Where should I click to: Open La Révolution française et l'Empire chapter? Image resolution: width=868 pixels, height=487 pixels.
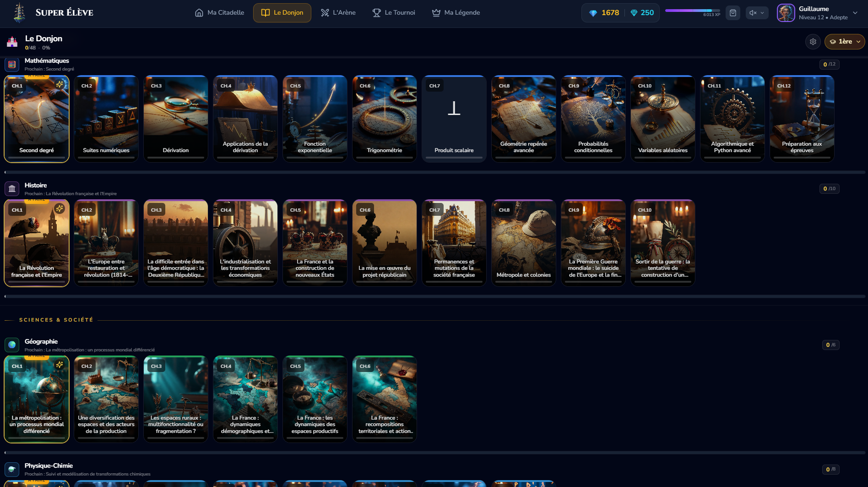37,243
